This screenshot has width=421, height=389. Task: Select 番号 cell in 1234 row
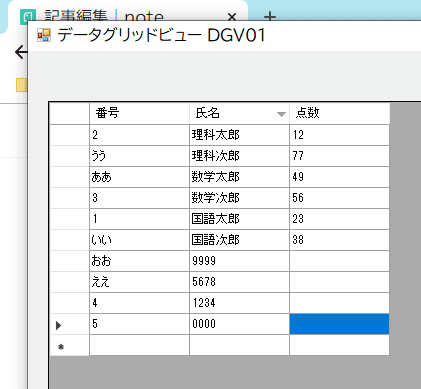coord(139,303)
